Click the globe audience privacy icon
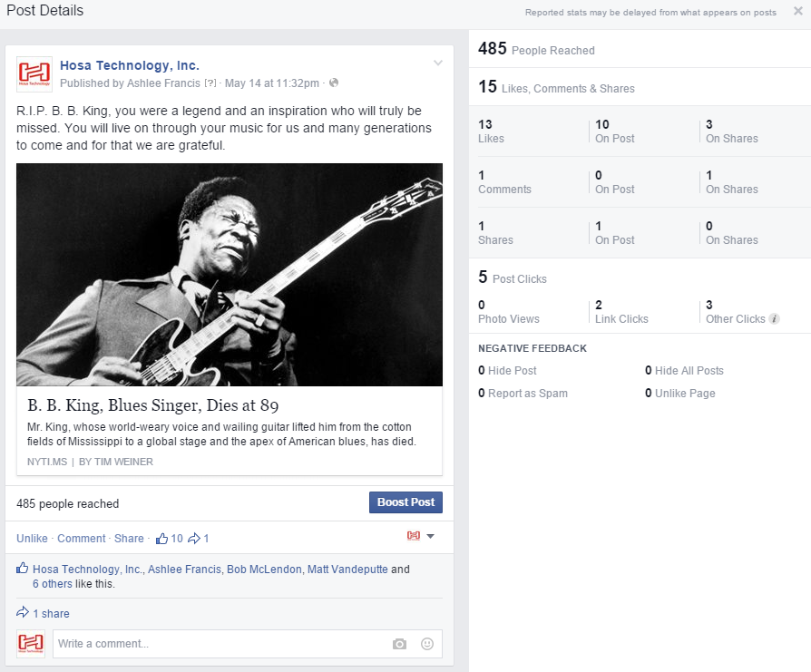This screenshot has height=672, width=811. (334, 83)
